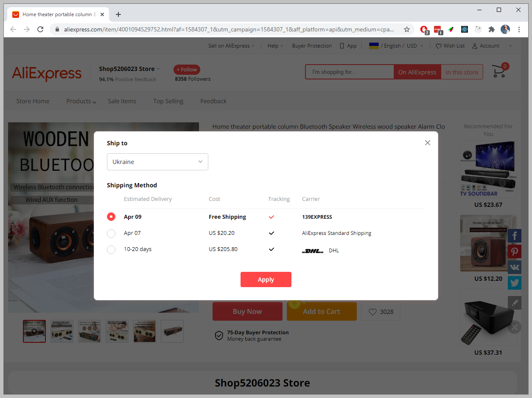This screenshot has height=398, width=532.
Task: Expand the language and currency selector
Action: click(396, 46)
